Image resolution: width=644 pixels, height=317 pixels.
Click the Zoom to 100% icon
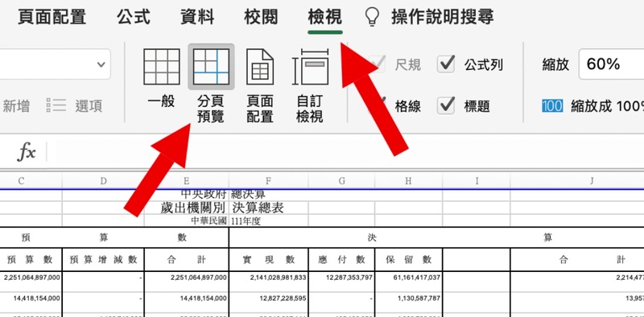(552, 106)
